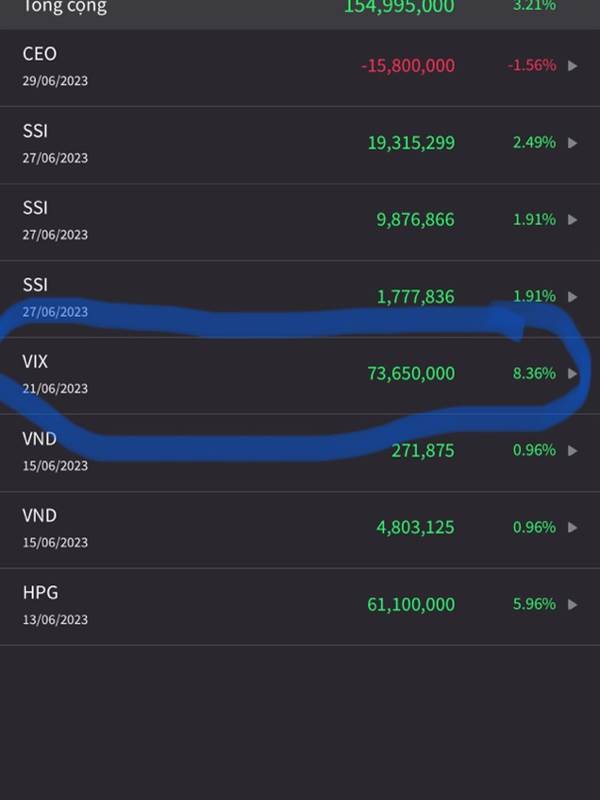
Task: Click arrow next to SSI 1,777,836 row
Action: click(573, 297)
